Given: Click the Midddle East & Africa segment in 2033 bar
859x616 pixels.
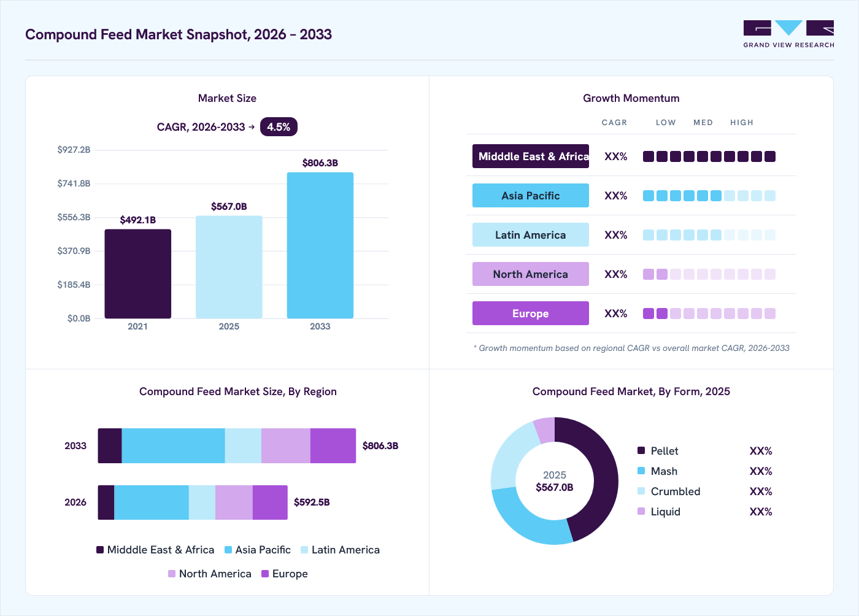Looking at the screenshot, I should point(110,446).
